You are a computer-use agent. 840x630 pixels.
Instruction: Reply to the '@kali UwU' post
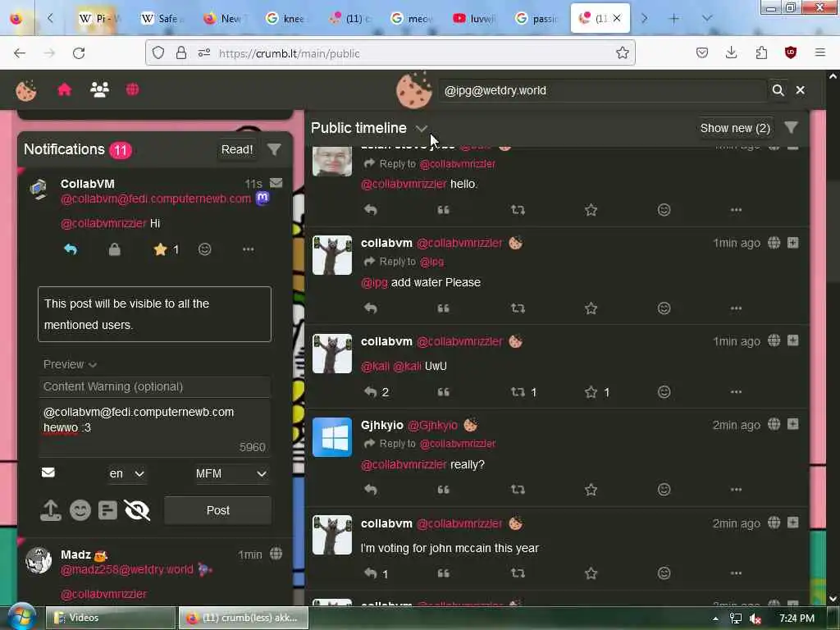371,391
